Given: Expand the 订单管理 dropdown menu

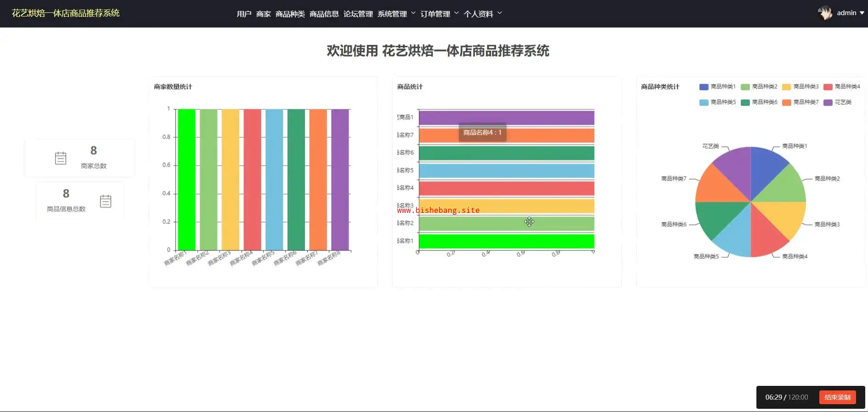Looking at the screenshot, I should coord(440,14).
